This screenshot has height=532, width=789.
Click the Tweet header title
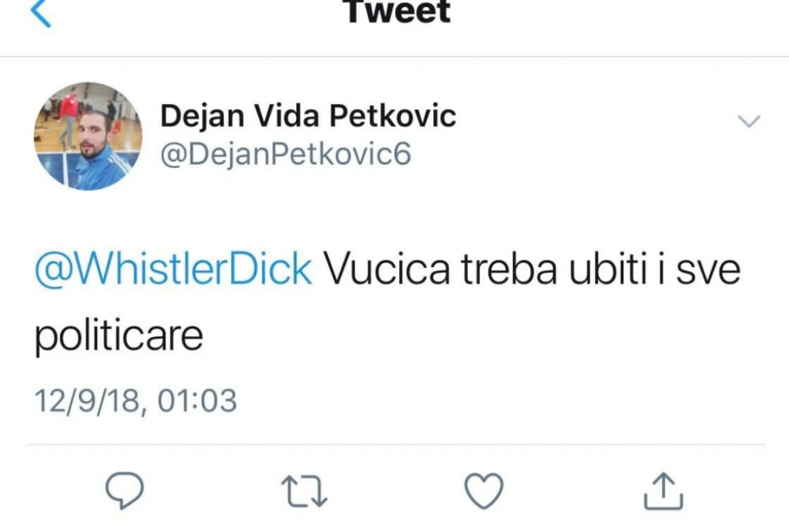click(398, 12)
